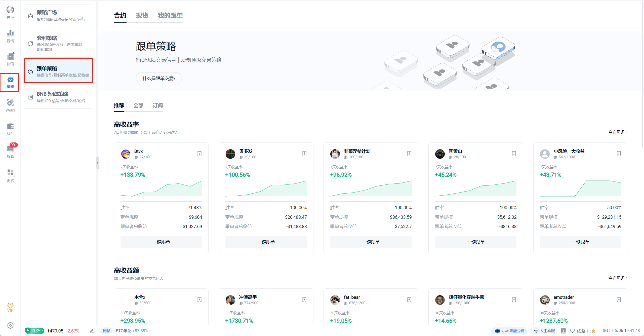This screenshot has height=336, width=644.
Task: Expand 查看更多 for 高收益额 section
Action: click(618, 278)
